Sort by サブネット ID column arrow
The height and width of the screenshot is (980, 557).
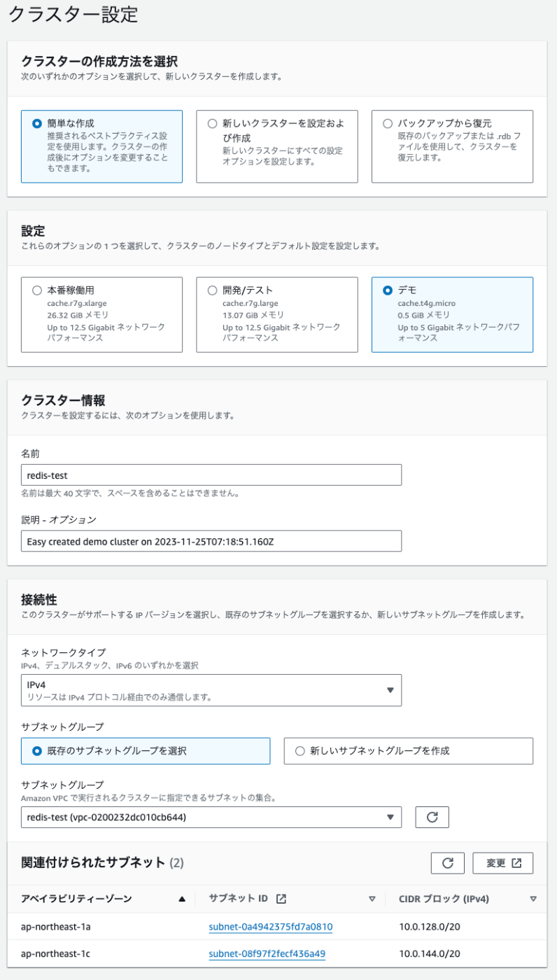[x=372, y=899]
